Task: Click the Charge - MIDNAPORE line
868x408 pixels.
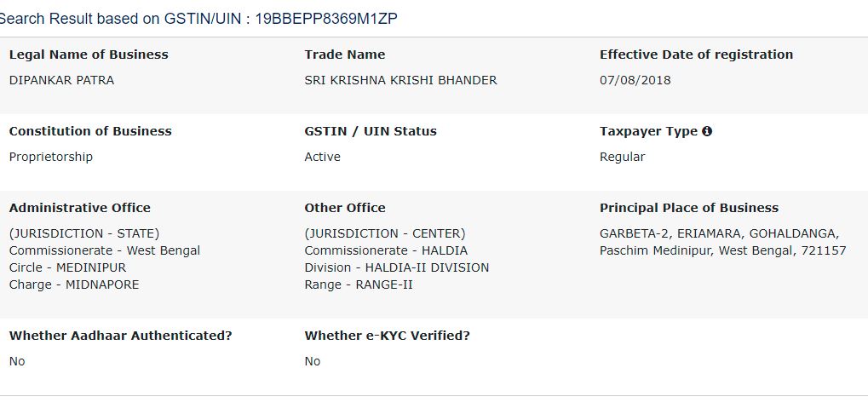Action: tap(73, 284)
